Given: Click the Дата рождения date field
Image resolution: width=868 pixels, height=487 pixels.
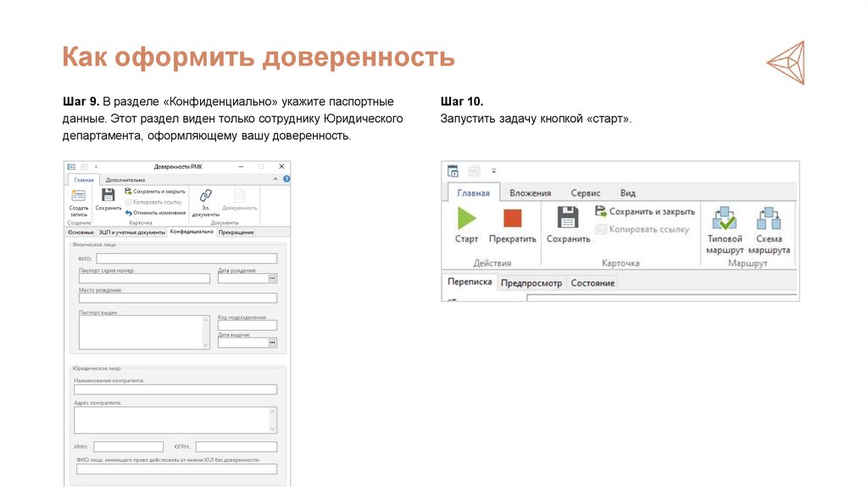Looking at the screenshot, I should (243, 278).
